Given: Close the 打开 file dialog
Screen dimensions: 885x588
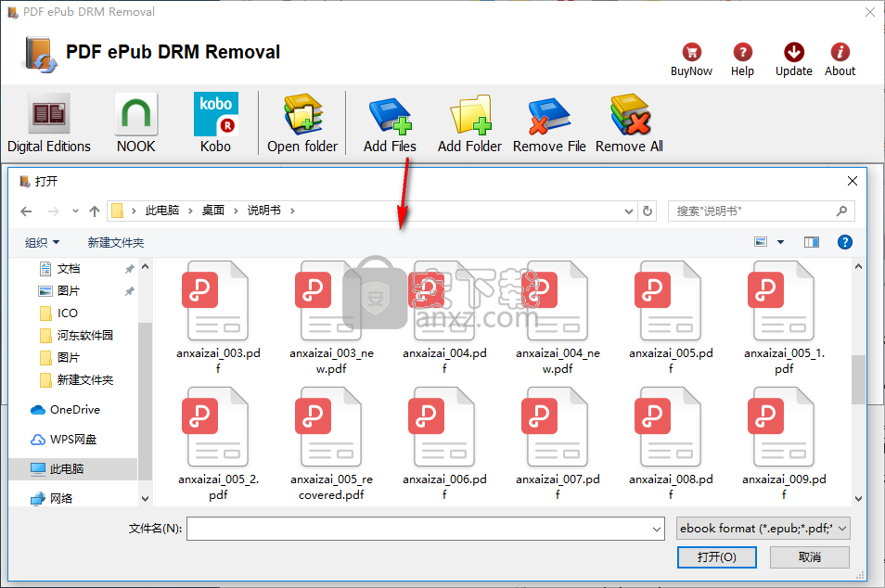Looking at the screenshot, I should point(853,181).
